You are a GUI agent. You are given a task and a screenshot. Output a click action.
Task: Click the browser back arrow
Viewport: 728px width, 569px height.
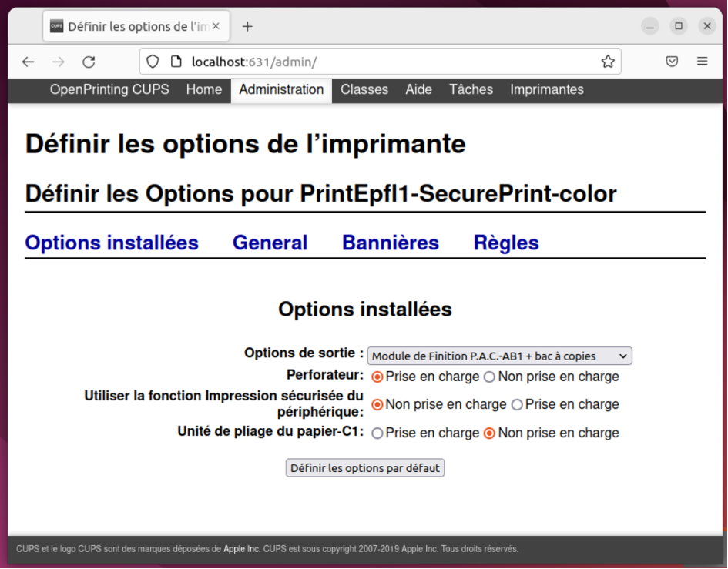(29, 62)
